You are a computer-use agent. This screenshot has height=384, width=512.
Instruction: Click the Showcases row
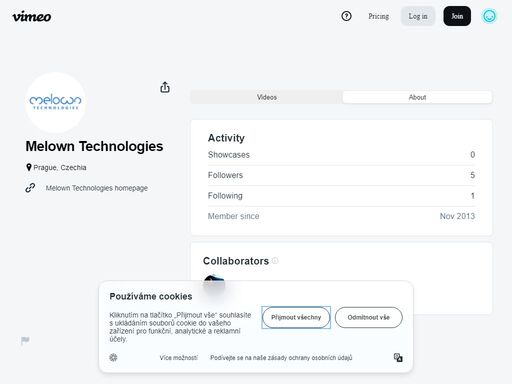[341, 155]
